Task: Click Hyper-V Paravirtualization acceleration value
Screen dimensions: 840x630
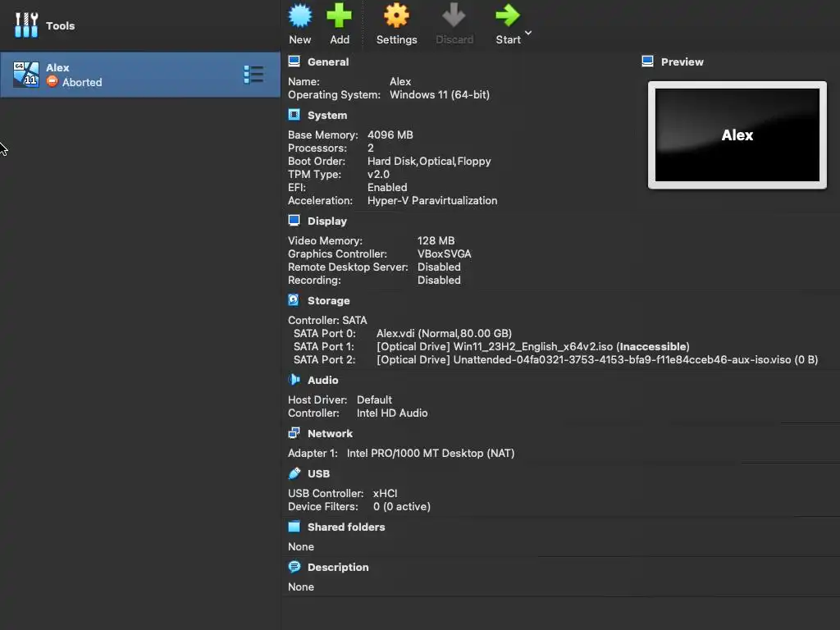Action: pos(432,200)
